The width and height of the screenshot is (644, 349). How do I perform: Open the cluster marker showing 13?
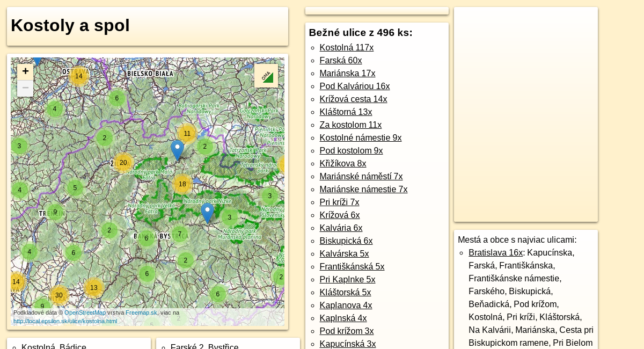[x=94, y=288]
